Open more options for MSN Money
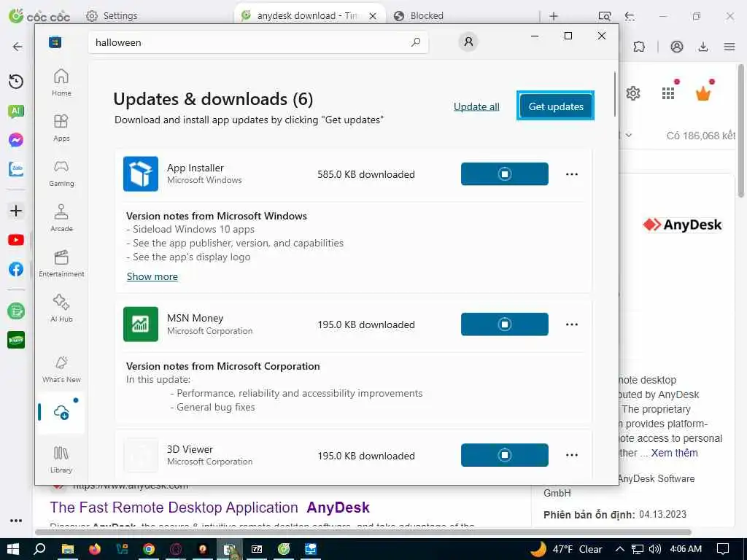The height and width of the screenshot is (560, 747). pyautogui.click(x=572, y=324)
